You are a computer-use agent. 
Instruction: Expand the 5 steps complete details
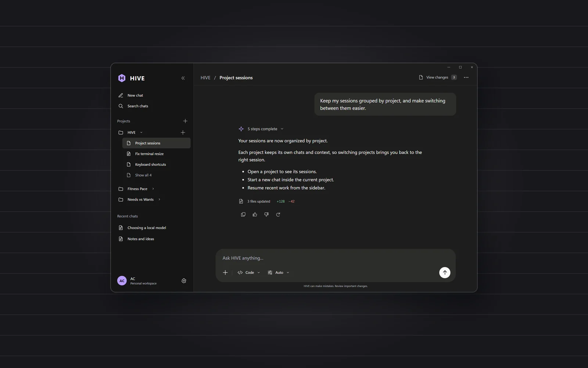pos(265,129)
